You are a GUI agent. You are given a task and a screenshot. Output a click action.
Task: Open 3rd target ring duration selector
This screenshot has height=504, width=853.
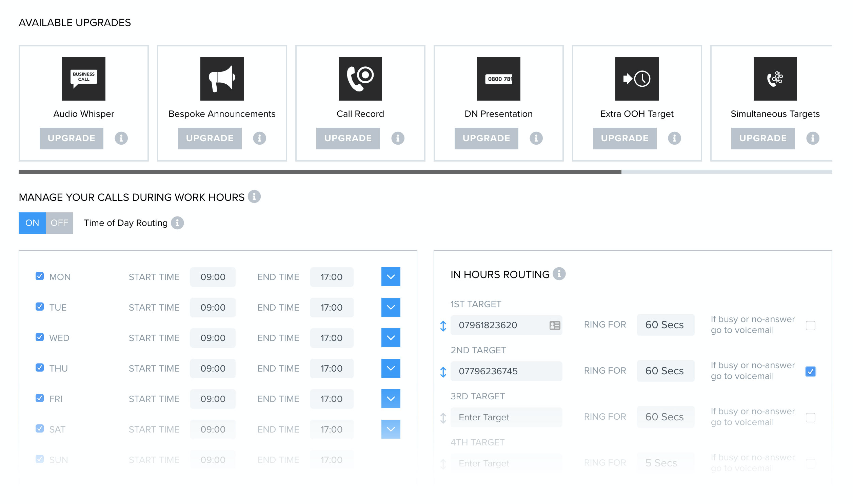666,417
